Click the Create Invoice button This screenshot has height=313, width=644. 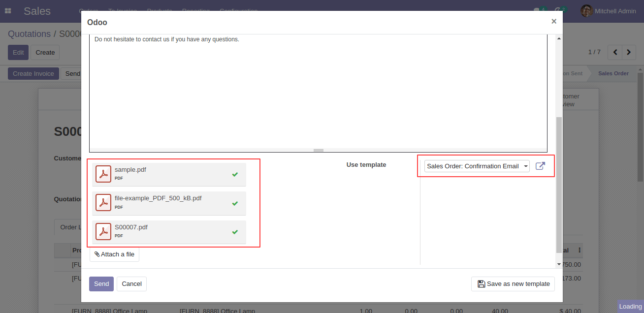[x=33, y=73]
